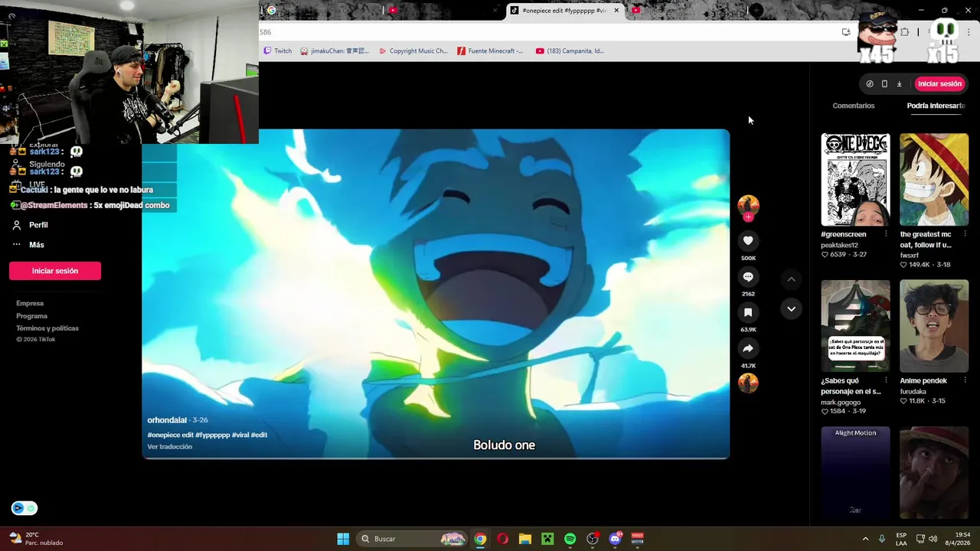Viewport: 980px width, 551px height.
Task: Open more options for the greatest mc video
Action: tap(965, 234)
